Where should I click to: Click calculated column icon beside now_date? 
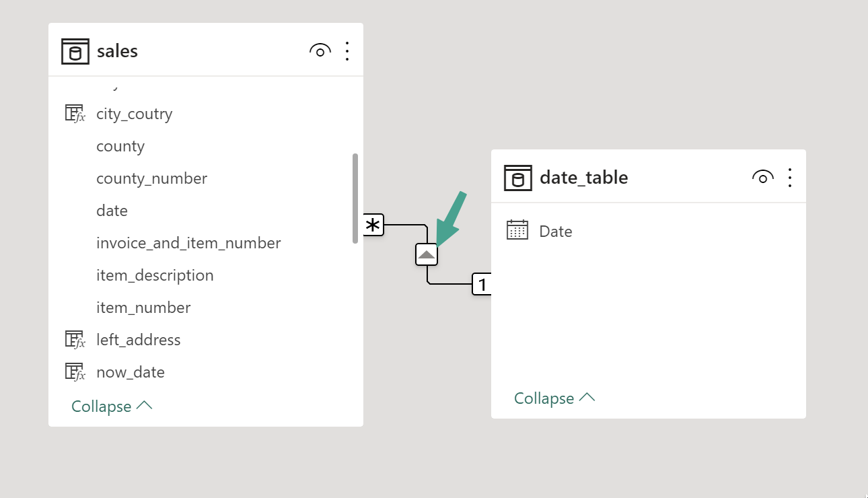click(x=75, y=372)
